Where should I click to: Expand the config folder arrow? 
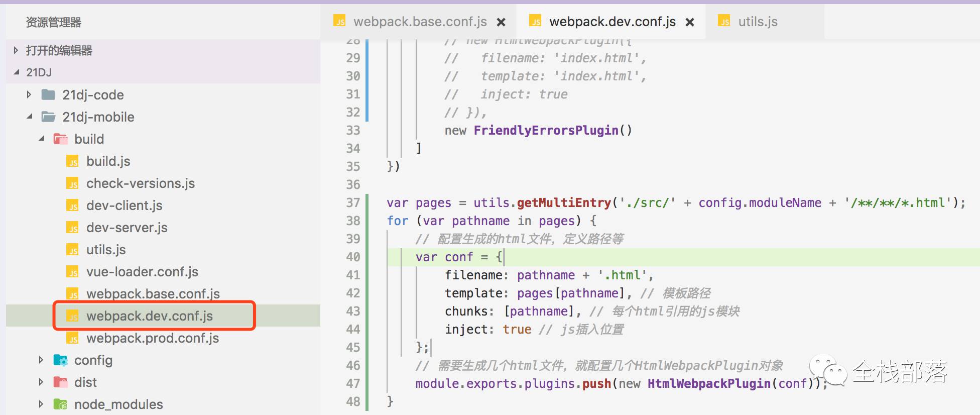click(x=41, y=360)
